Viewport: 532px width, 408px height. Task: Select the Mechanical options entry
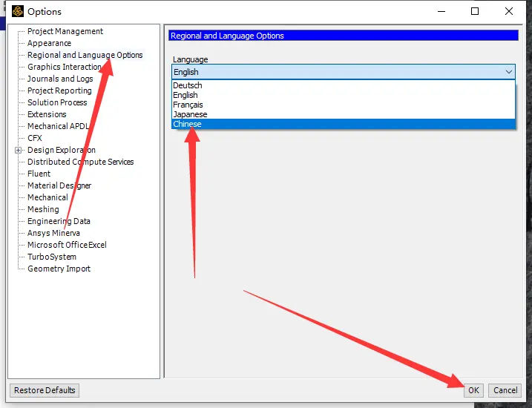47,197
